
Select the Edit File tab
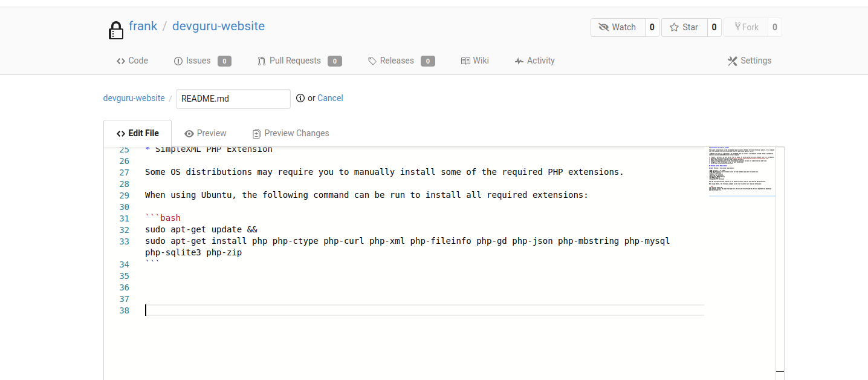point(138,133)
